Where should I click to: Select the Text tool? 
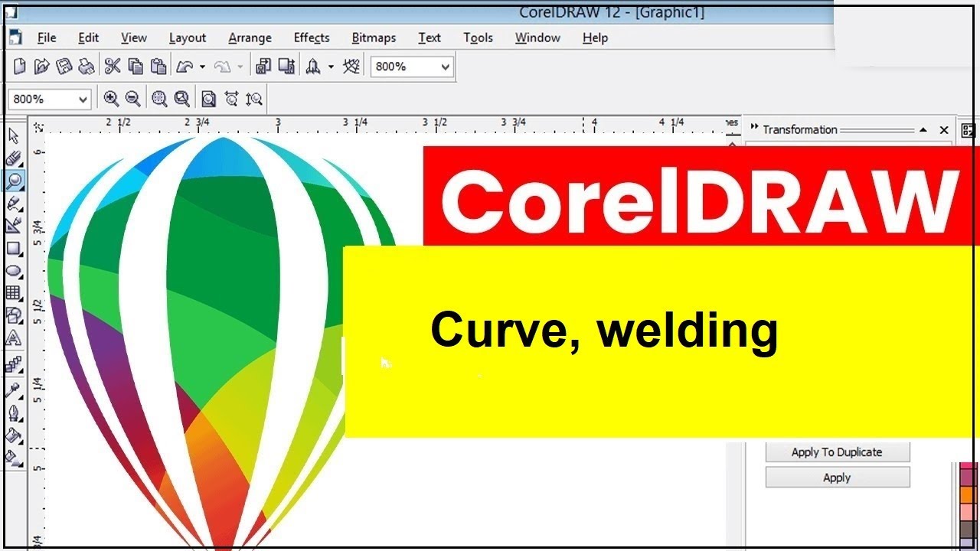click(14, 337)
